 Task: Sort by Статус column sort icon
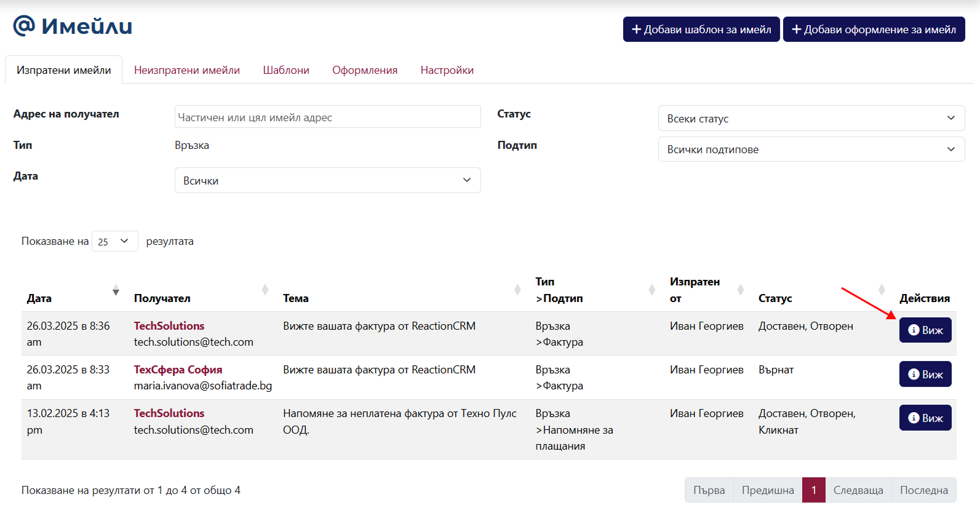pyautogui.click(x=882, y=290)
